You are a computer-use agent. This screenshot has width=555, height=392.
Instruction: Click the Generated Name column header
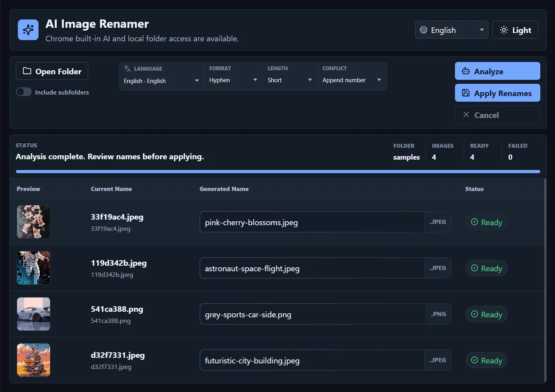tap(224, 189)
